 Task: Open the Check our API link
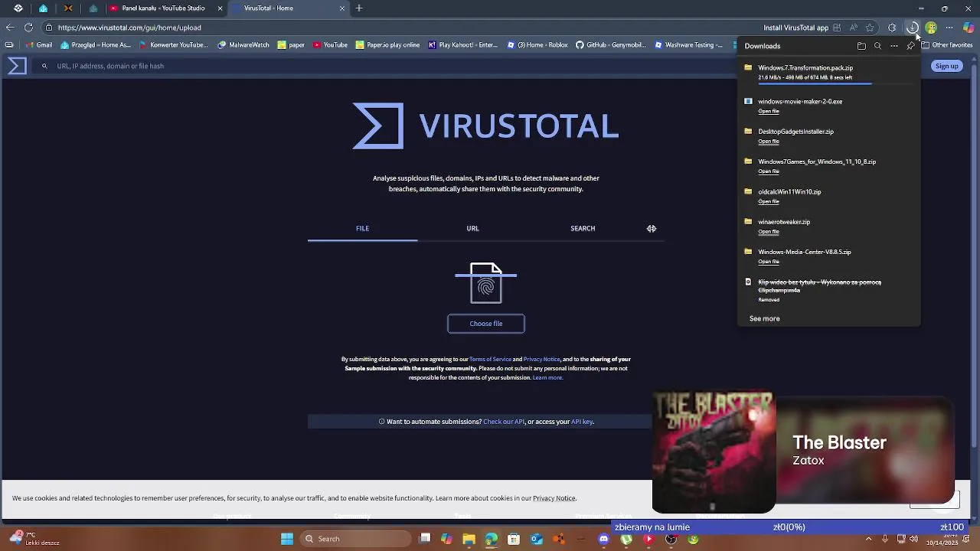504,422
